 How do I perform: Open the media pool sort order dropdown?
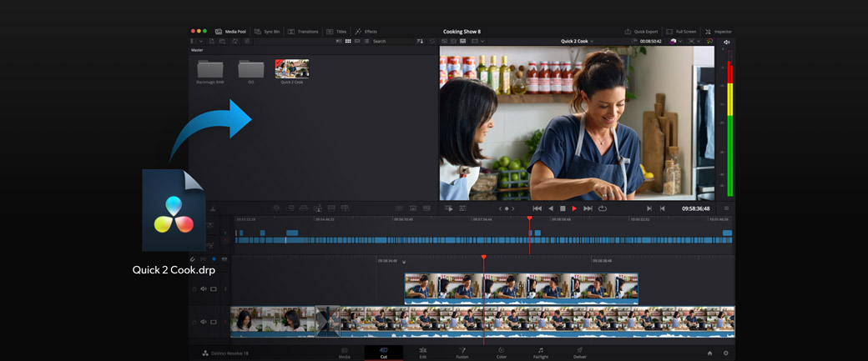click(420, 41)
